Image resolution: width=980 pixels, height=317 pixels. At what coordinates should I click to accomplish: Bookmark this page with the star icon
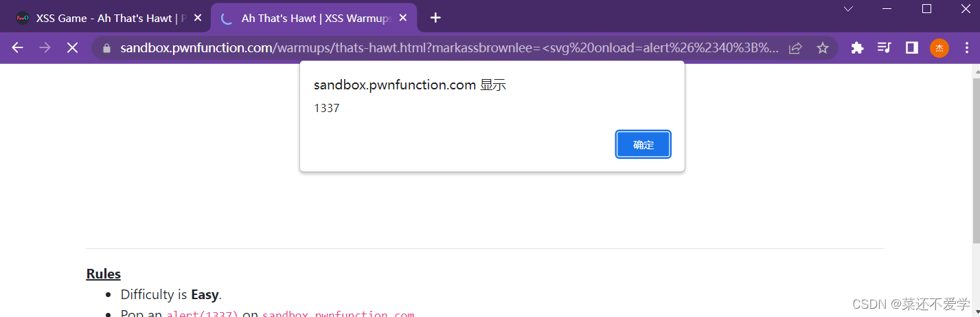pos(822,48)
